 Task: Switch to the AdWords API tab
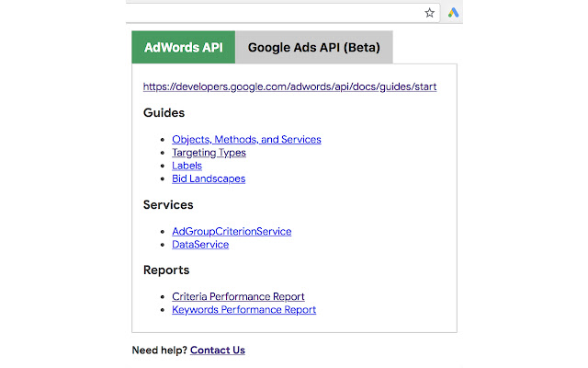pyautogui.click(x=184, y=47)
